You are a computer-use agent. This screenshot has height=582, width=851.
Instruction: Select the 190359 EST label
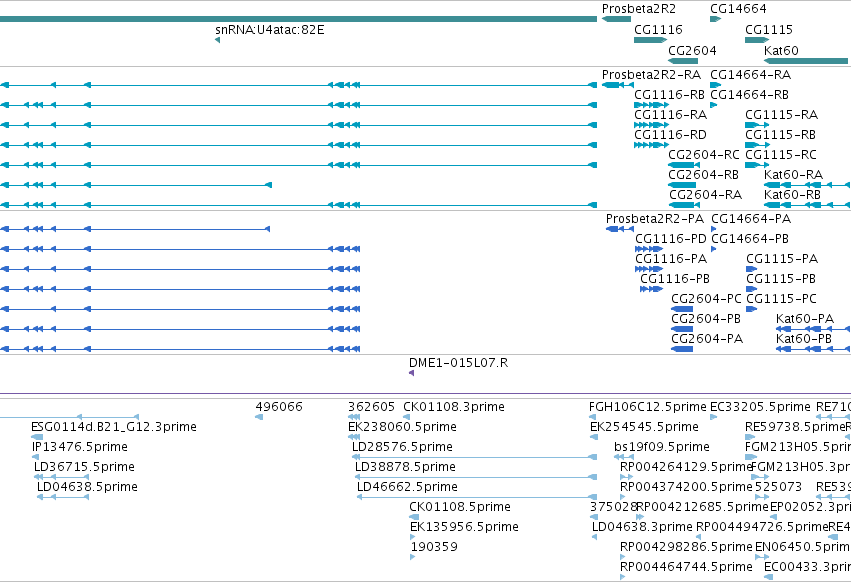click(x=434, y=548)
